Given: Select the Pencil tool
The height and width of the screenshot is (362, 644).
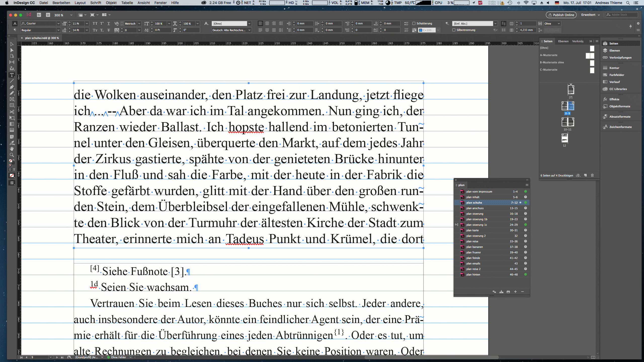Looking at the screenshot, I should 12,93.
